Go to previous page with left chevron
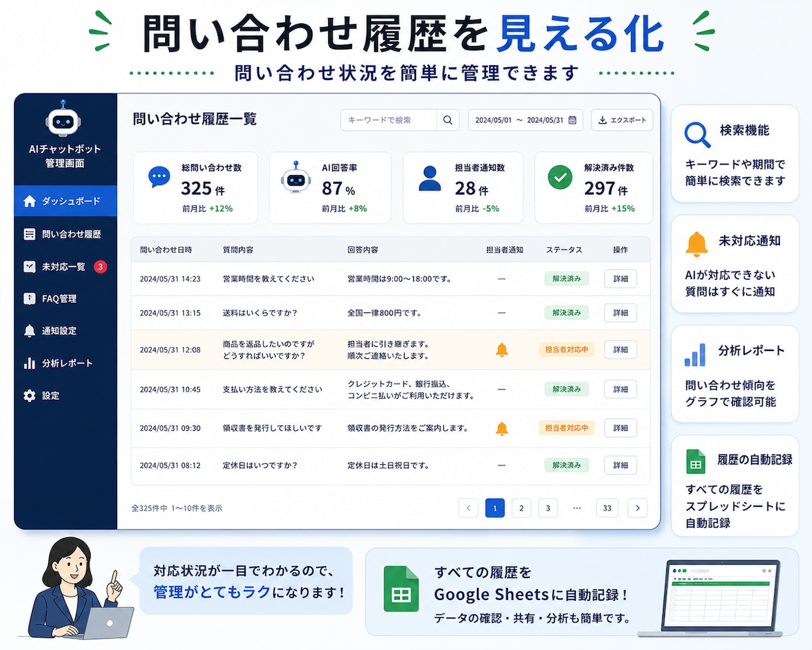Image resolution: width=812 pixels, height=650 pixels. [469, 508]
